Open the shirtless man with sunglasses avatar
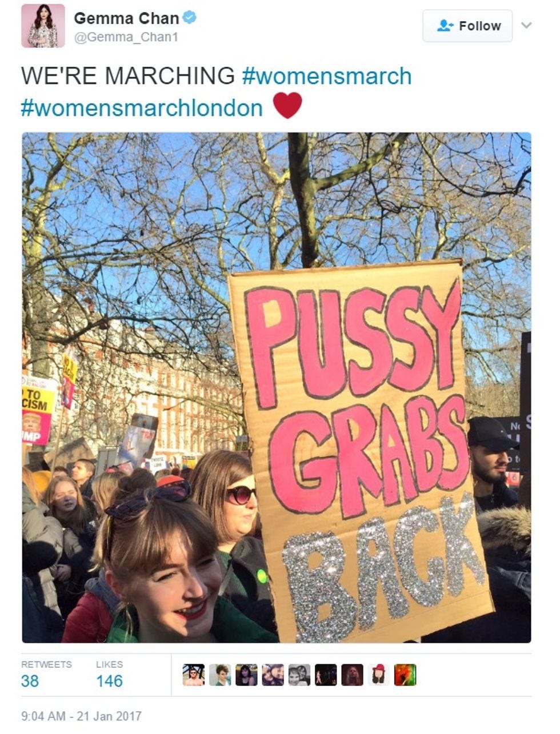560x734 pixels. pyautogui.click(x=194, y=675)
